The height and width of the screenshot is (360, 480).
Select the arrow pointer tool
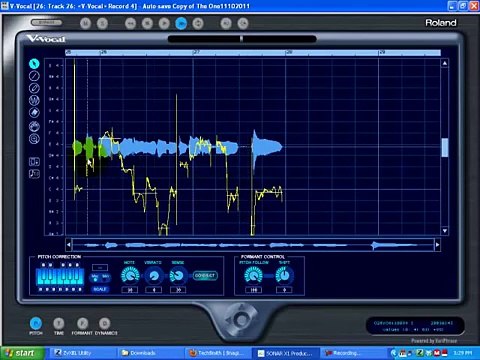tap(34, 63)
